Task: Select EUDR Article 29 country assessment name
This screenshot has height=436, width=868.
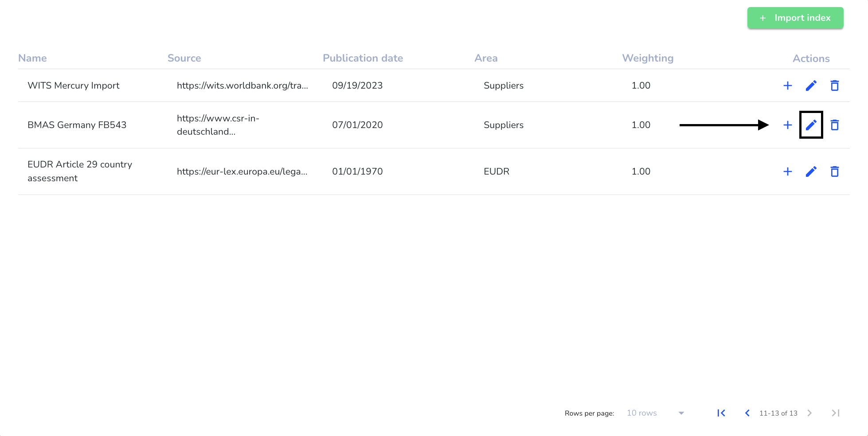Action: (80, 171)
